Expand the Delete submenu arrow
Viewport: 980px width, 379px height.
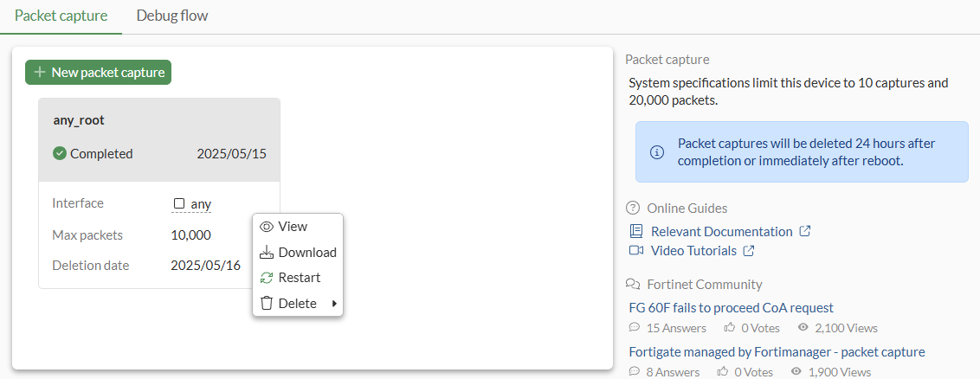(x=334, y=304)
